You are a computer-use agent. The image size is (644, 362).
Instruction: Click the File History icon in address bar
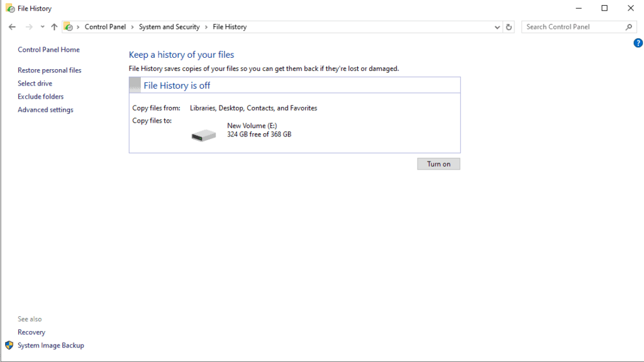tap(68, 26)
